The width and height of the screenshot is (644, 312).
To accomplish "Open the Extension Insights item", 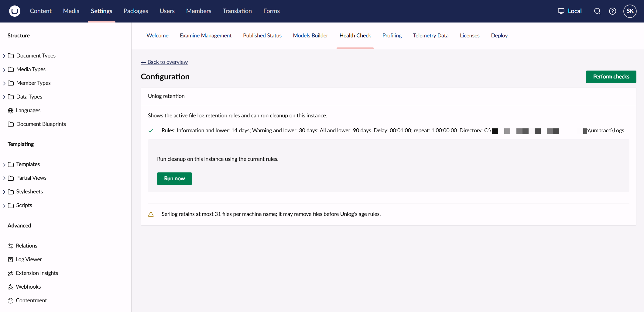I will [x=37, y=273].
